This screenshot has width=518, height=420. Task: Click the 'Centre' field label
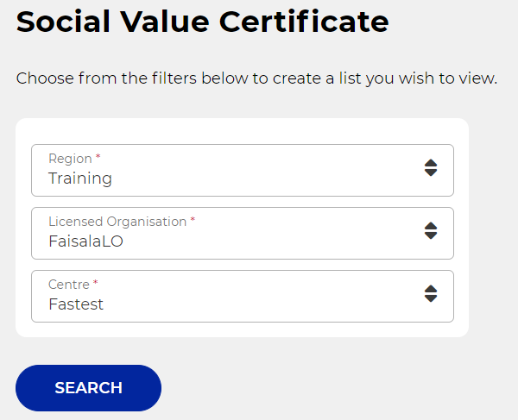(x=68, y=285)
